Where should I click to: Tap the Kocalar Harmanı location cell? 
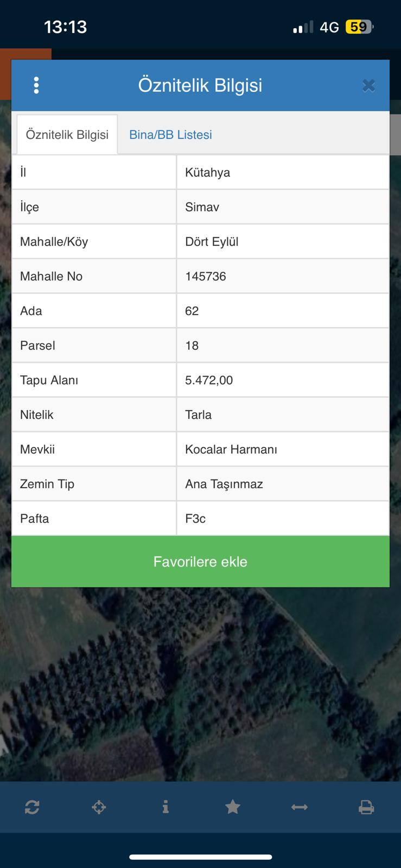(283, 449)
